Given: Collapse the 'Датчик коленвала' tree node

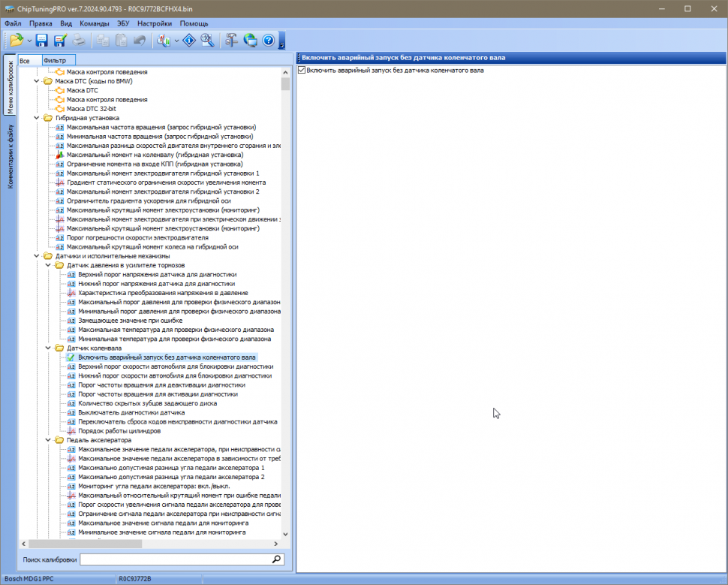Looking at the screenshot, I should [49, 348].
